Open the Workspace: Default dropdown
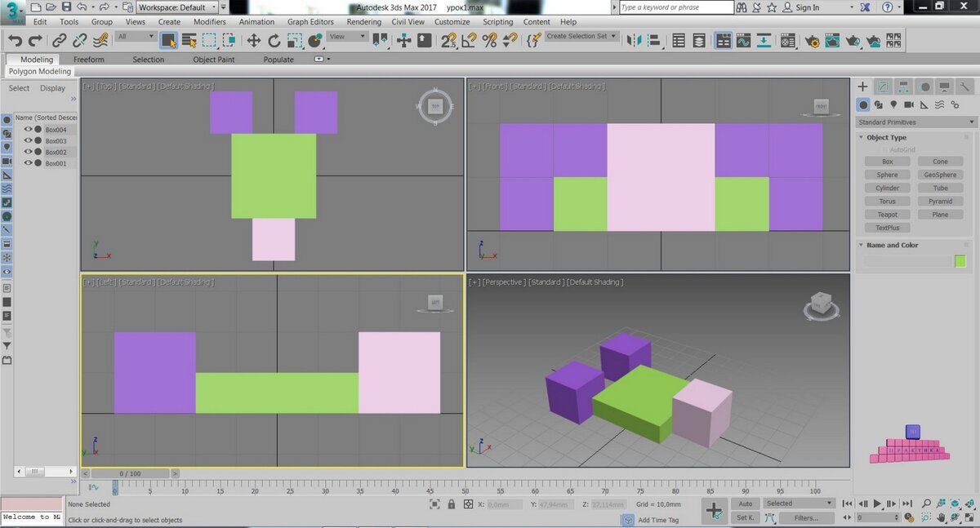 176,7
